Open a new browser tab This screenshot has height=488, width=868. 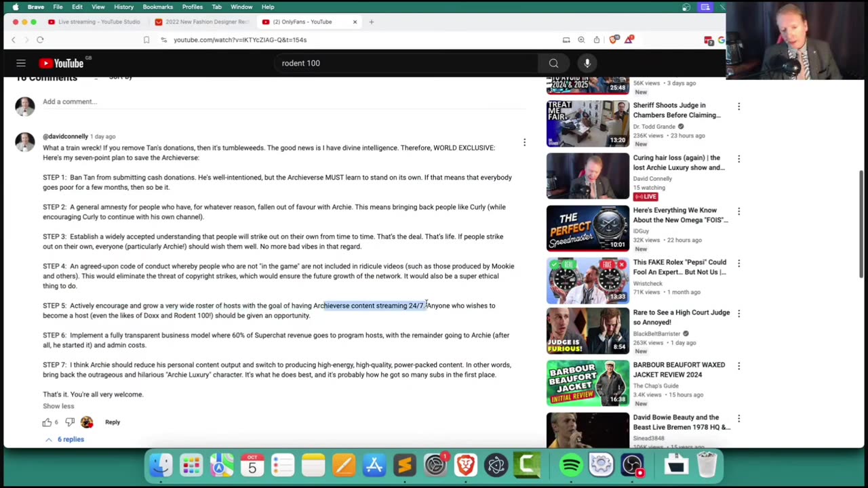click(x=371, y=22)
